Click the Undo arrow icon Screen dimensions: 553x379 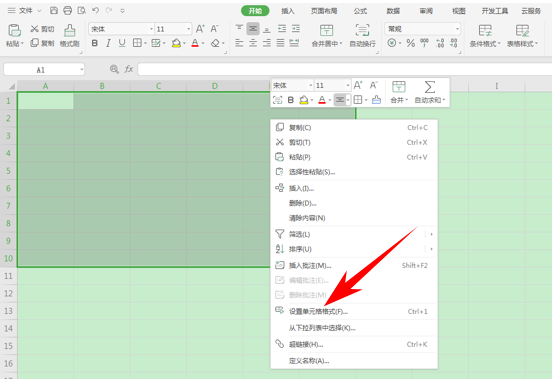tap(96, 11)
